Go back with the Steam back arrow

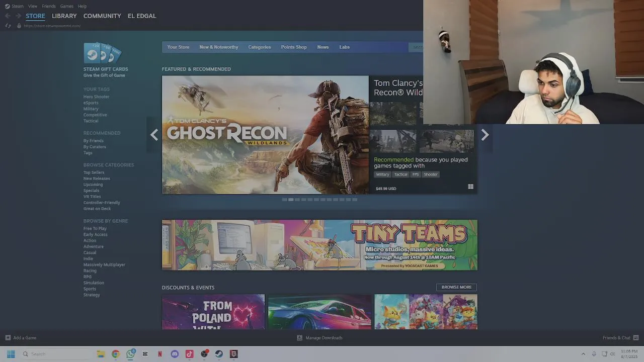coord(8,16)
